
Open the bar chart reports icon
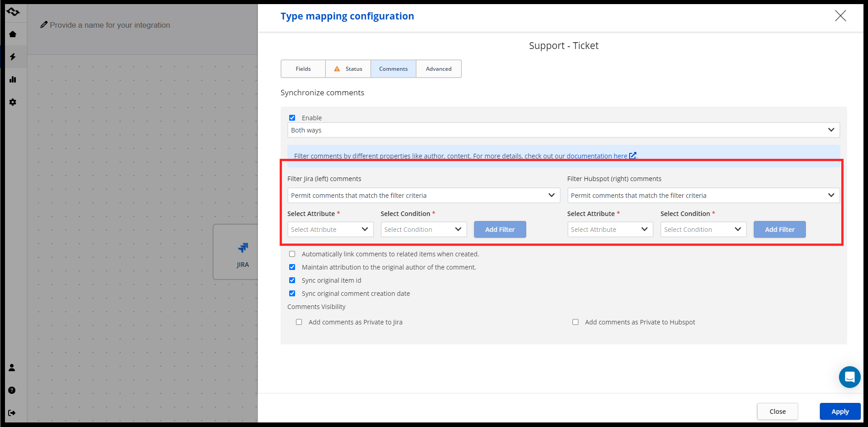coord(13,79)
